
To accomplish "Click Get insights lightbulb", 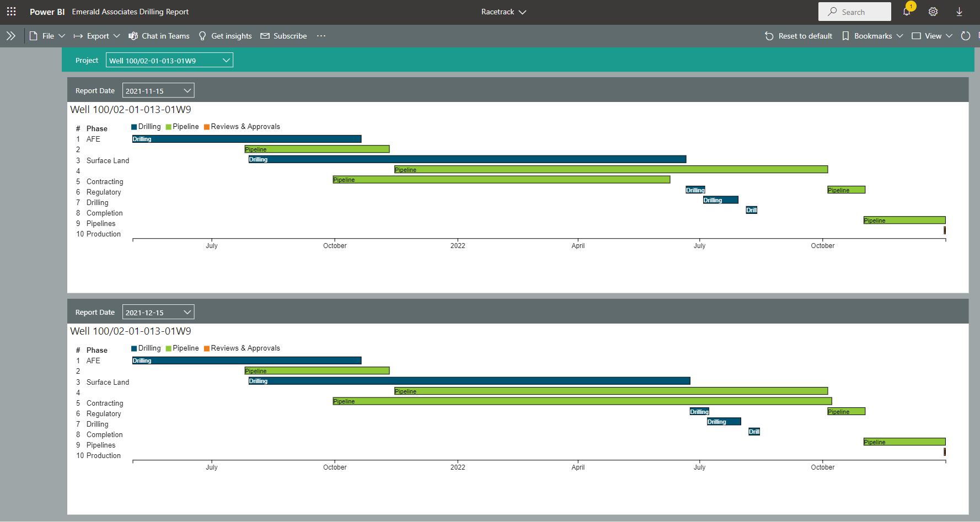I will (x=225, y=36).
